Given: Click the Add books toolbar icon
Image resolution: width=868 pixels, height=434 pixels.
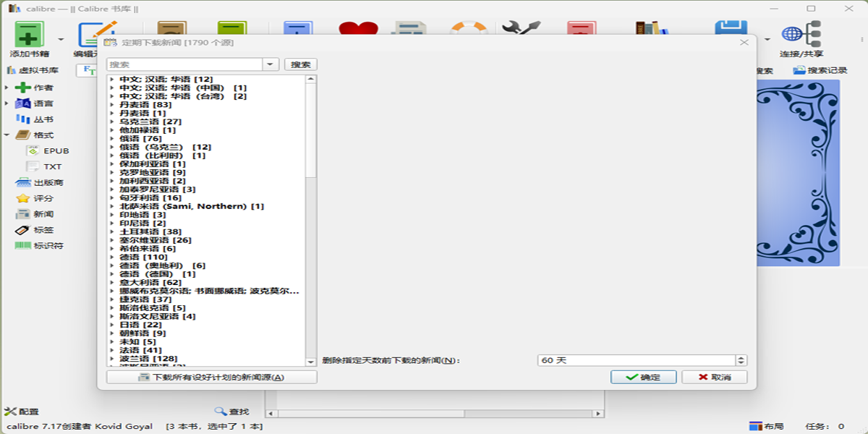Looking at the screenshot, I should pos(30,34).
